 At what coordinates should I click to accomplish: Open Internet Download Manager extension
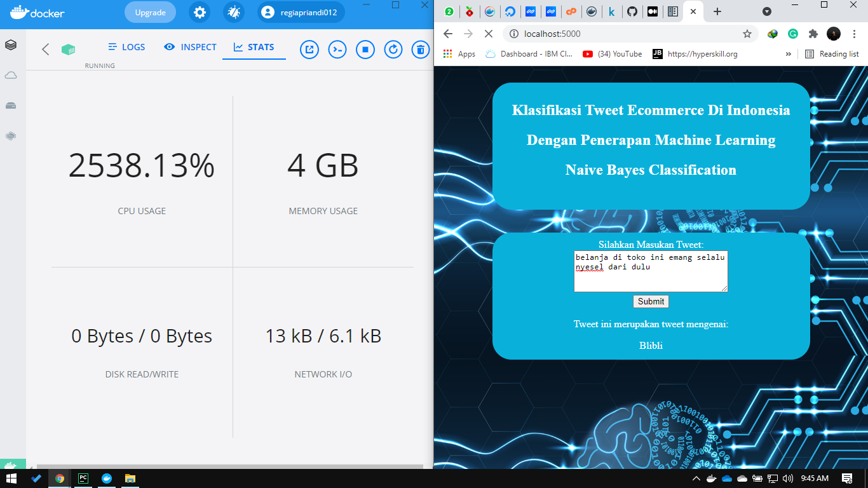[x=773, y=34]
